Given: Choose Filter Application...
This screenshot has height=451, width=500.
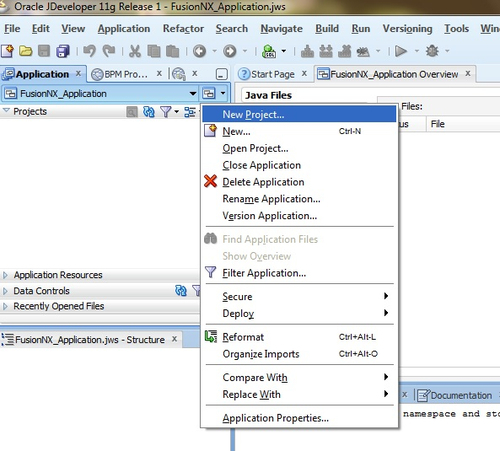Looking at the screenshot, I should tap(299, 273).
